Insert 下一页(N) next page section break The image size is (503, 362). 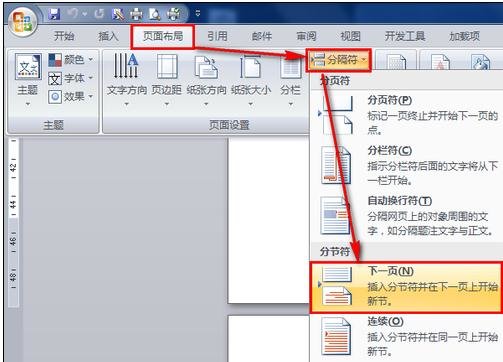(406, 287)
